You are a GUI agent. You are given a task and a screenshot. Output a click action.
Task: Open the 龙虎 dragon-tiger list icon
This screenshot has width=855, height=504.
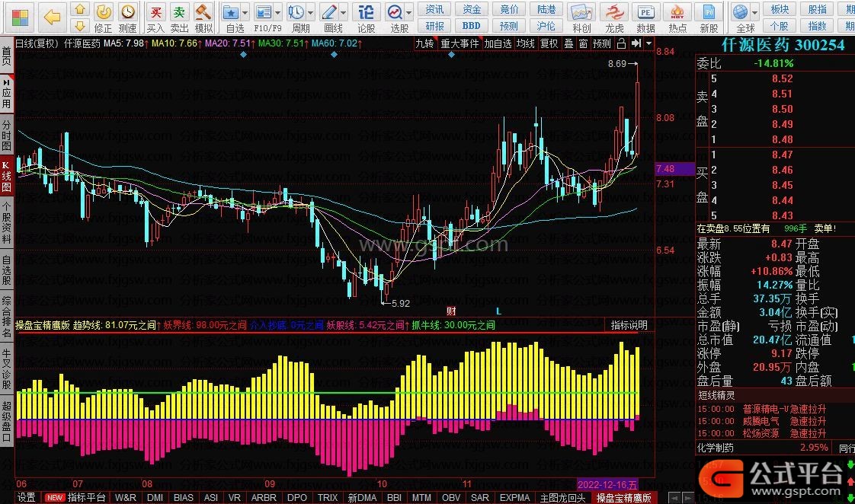point(614,18)
